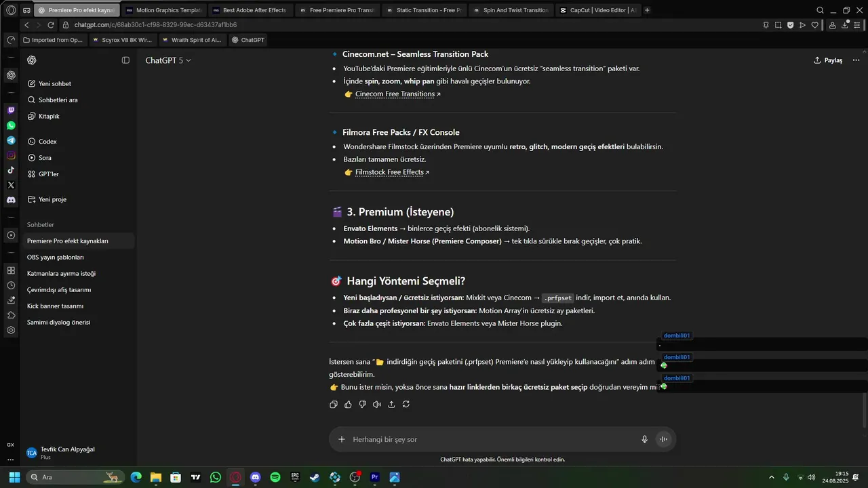Click the address bar URL field

pos(407,25)
